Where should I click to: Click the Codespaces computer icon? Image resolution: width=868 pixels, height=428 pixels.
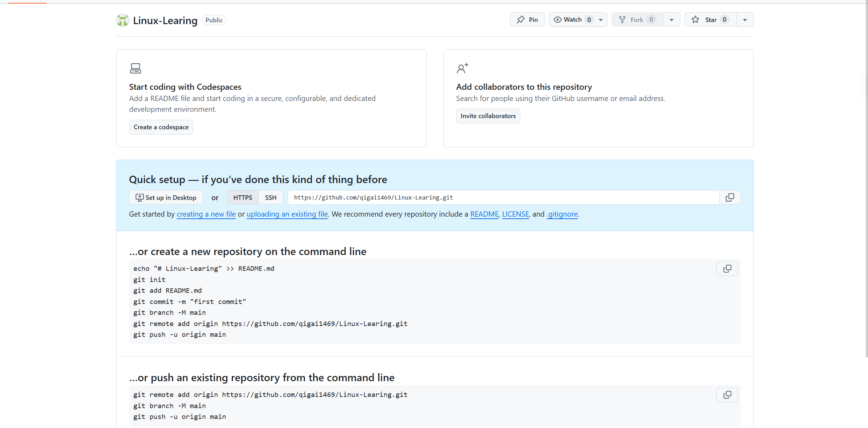(x=136, y=68)
